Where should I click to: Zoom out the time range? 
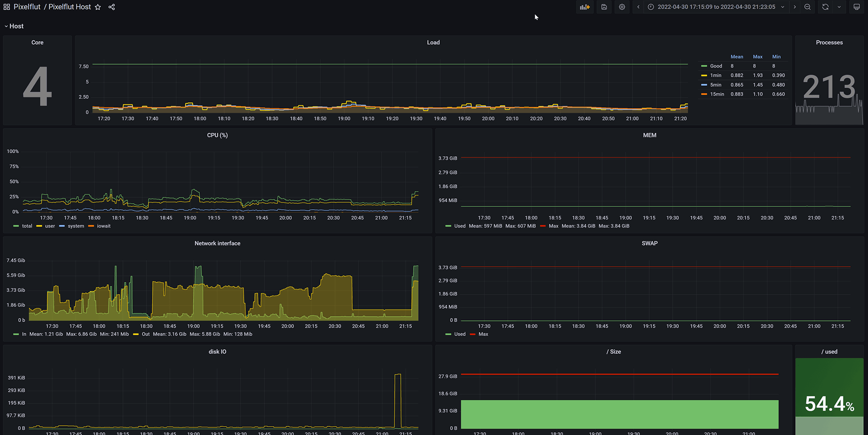coord(807,7)
